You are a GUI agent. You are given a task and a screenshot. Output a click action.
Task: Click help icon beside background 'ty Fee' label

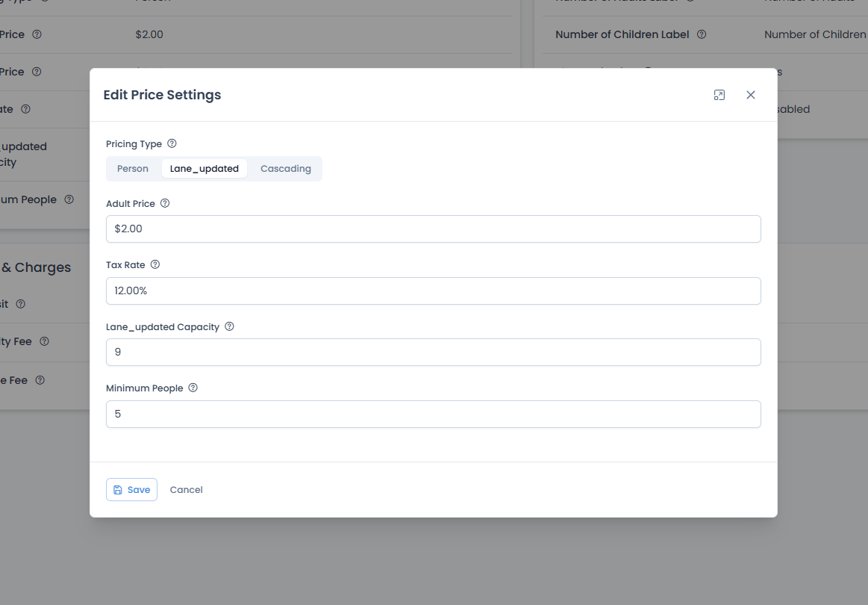[44, 341]
